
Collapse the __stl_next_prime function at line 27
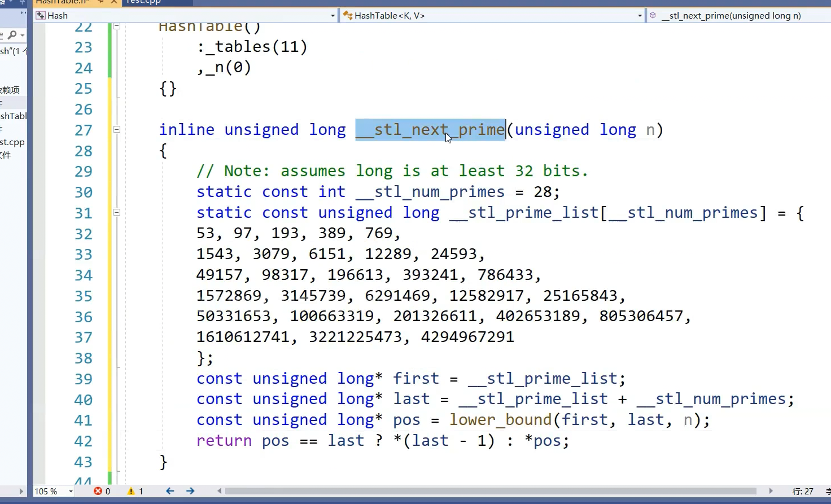pos(117,129)
